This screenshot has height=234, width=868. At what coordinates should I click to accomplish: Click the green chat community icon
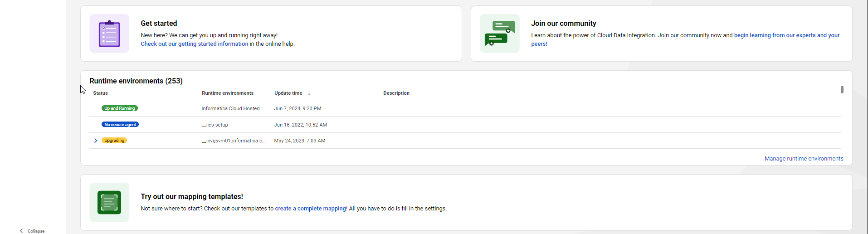(x=500, y=34)
